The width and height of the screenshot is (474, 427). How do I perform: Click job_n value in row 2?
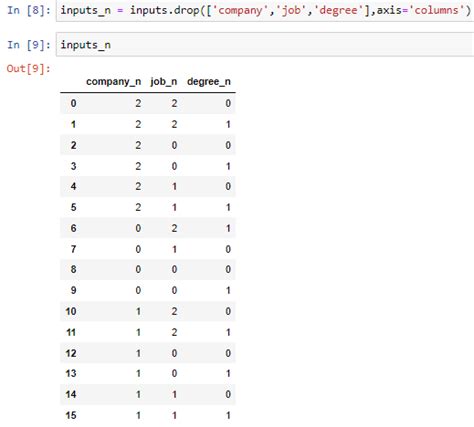174,145
